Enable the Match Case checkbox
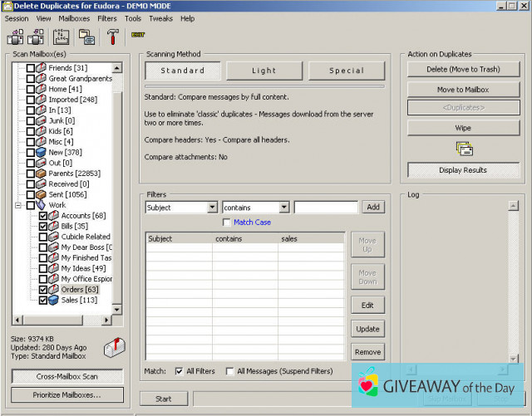Screen dimensions: 532x416 click(227, 223)
